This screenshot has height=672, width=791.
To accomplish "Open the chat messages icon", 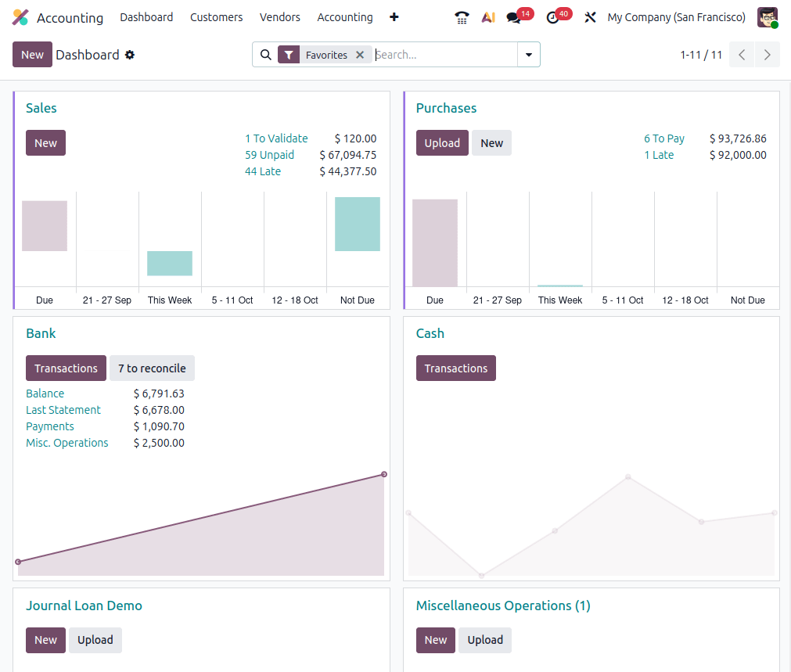I will point(514,17).
